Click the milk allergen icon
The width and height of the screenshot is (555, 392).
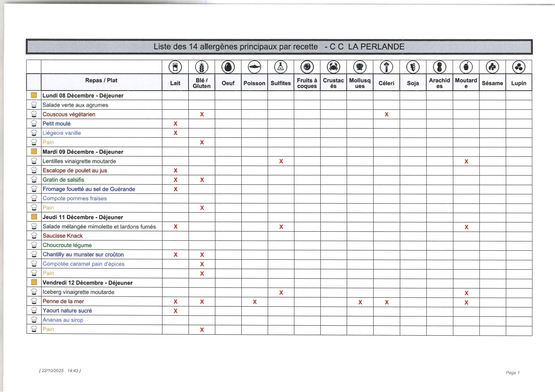pyautogui.click(x=175, y=67)
